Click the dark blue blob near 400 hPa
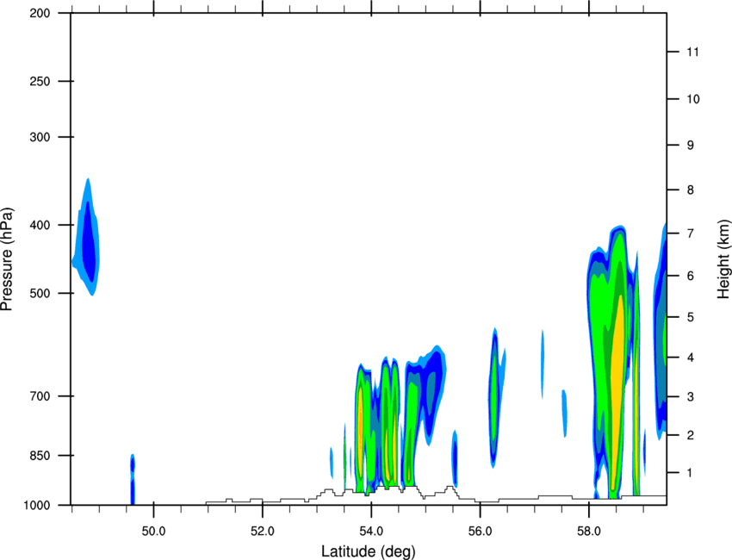The height and width of the screenshot is (560, 732). click(88, 243)
